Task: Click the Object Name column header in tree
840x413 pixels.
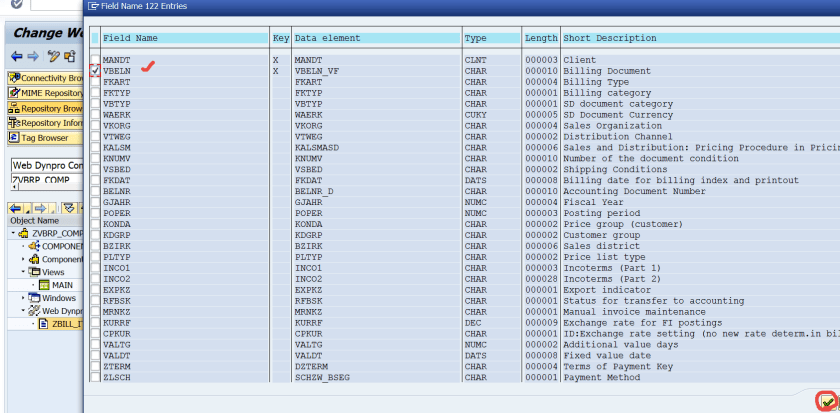Action: point(46,220)
